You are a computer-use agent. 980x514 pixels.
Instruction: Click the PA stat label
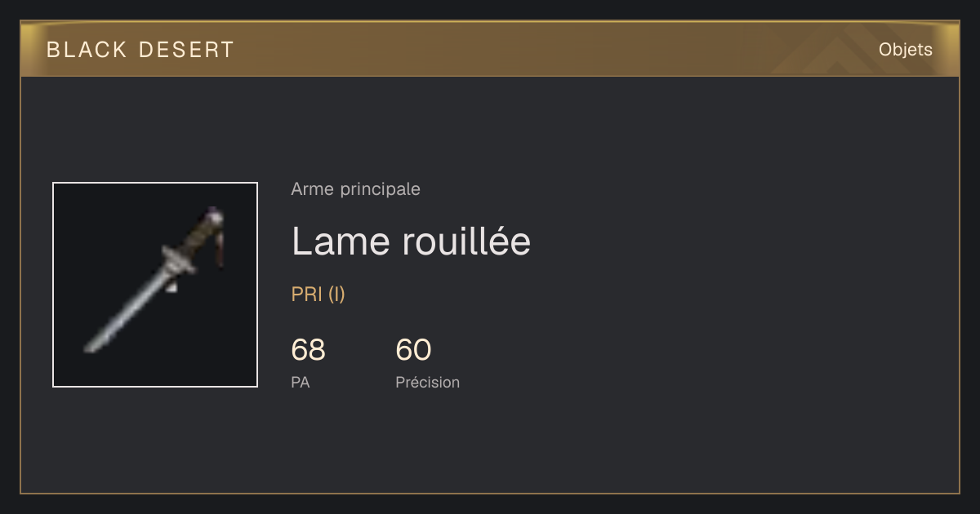tap(300, 382)
